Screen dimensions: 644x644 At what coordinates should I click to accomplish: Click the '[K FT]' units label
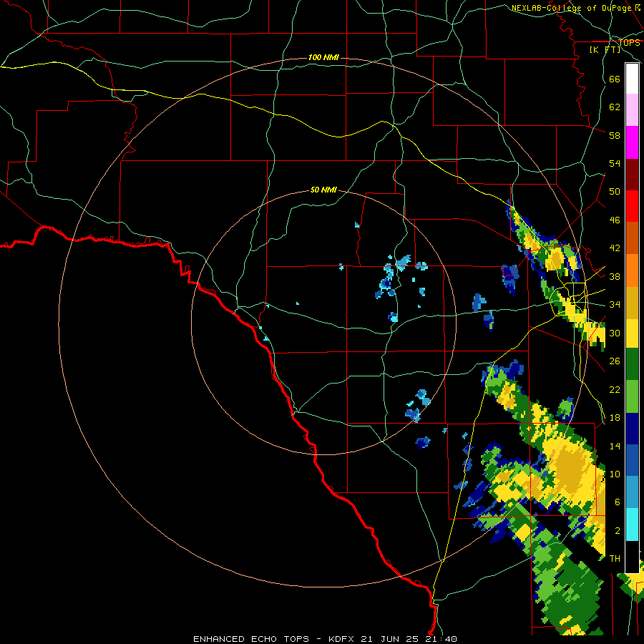click(x=605, y=49)
